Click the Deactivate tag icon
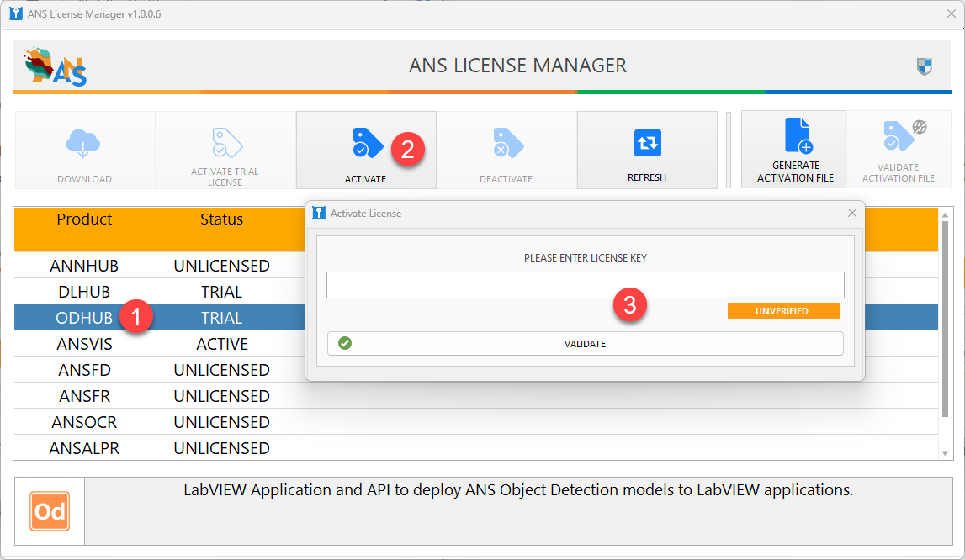Image resolution: width=965 pixels, height=560 pixels. (x=507, y=143)
